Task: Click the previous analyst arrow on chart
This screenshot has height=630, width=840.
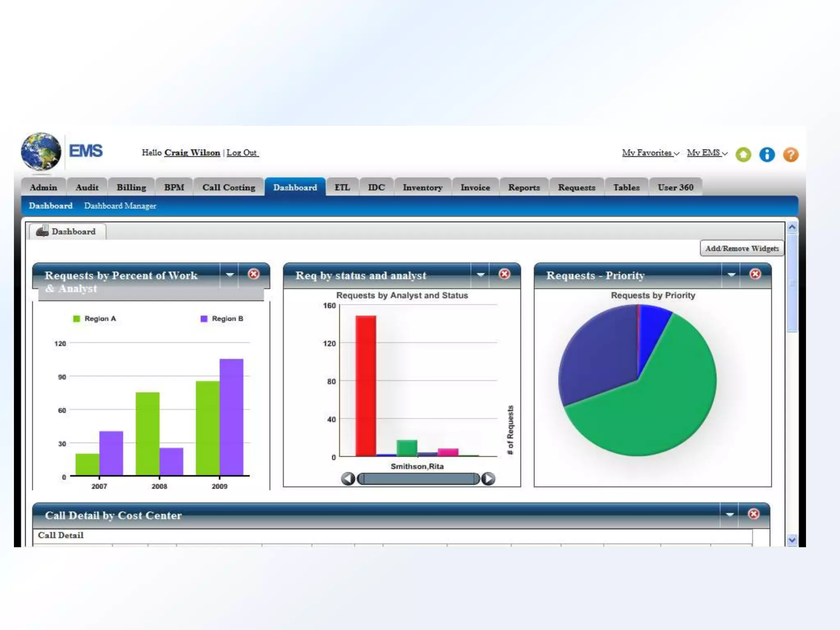Action: point(348,479)
